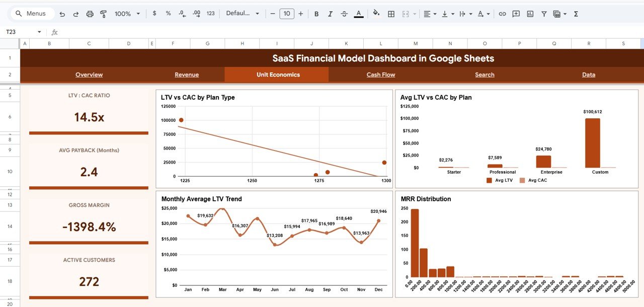
Task: Open the text color picker
Action: click(358, 14)
